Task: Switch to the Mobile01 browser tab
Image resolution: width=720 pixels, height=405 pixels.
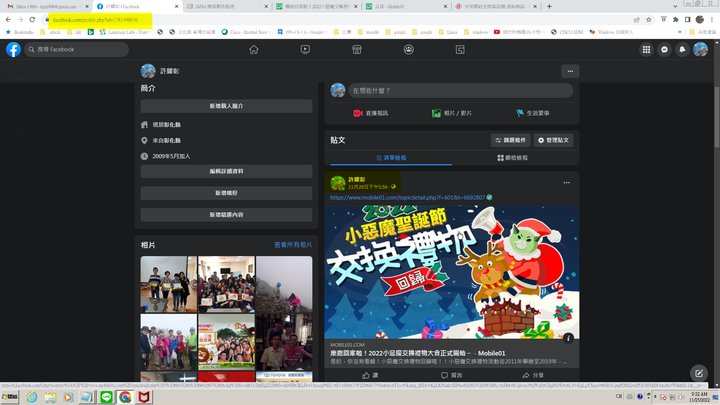Action: [x=405, y=6]
